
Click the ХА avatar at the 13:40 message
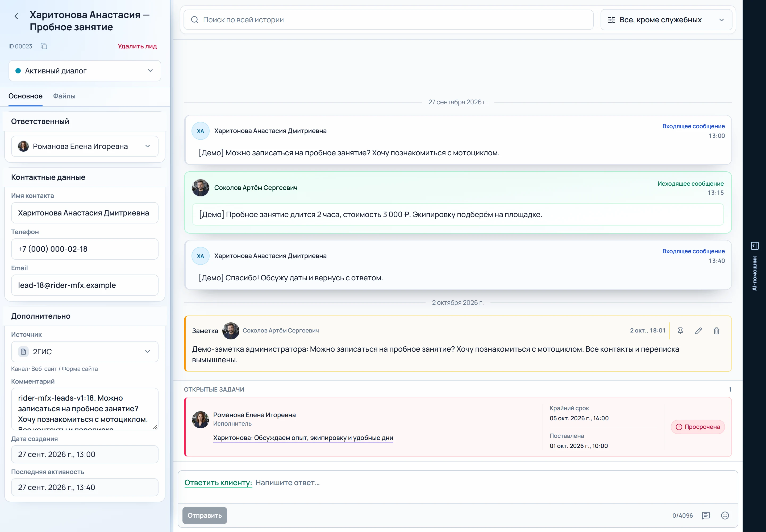click(200, 256)
